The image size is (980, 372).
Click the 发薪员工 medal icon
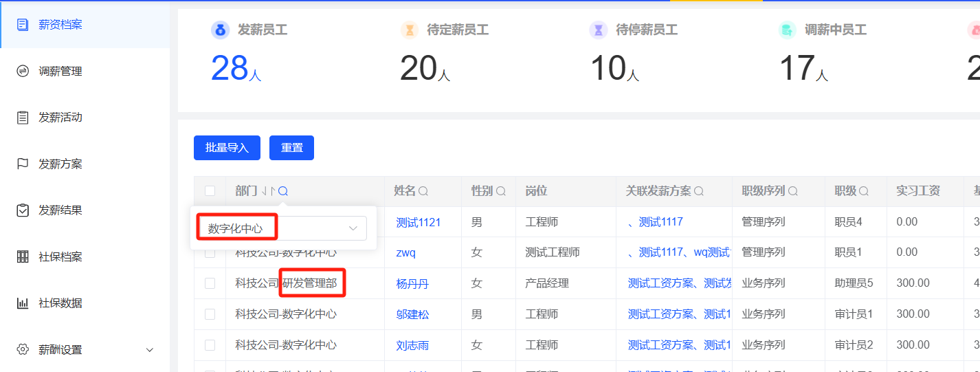[220, 30]
